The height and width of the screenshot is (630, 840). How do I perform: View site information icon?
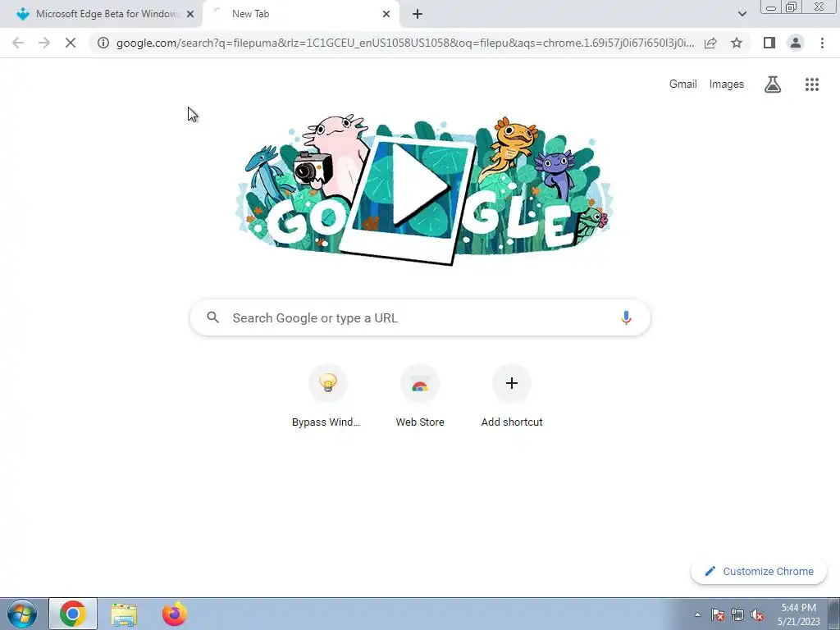(x=103, y=43)
